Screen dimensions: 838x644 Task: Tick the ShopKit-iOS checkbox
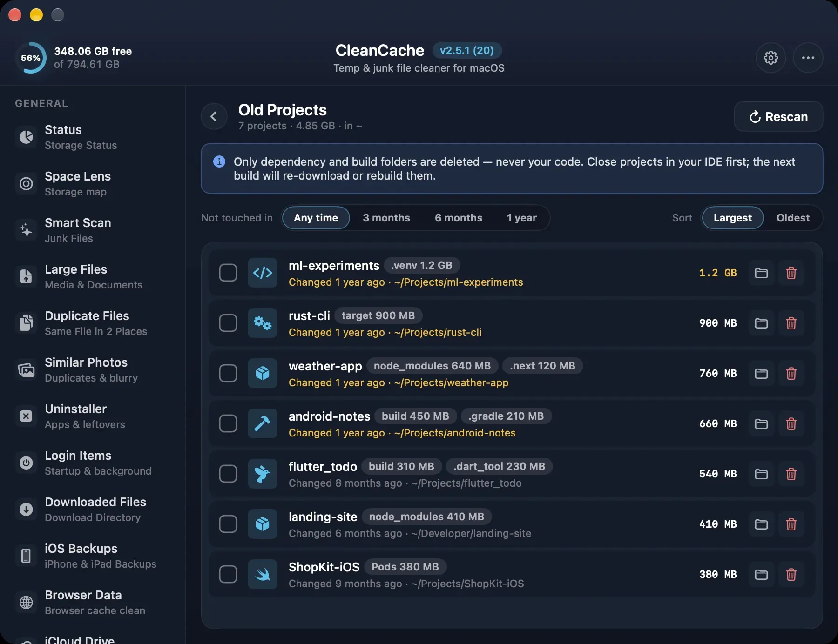228,574
